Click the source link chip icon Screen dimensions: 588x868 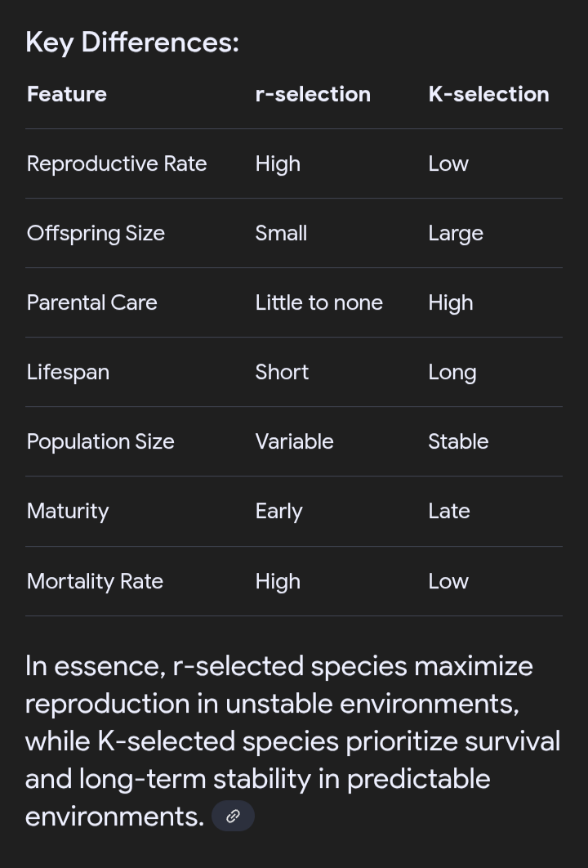233,816
